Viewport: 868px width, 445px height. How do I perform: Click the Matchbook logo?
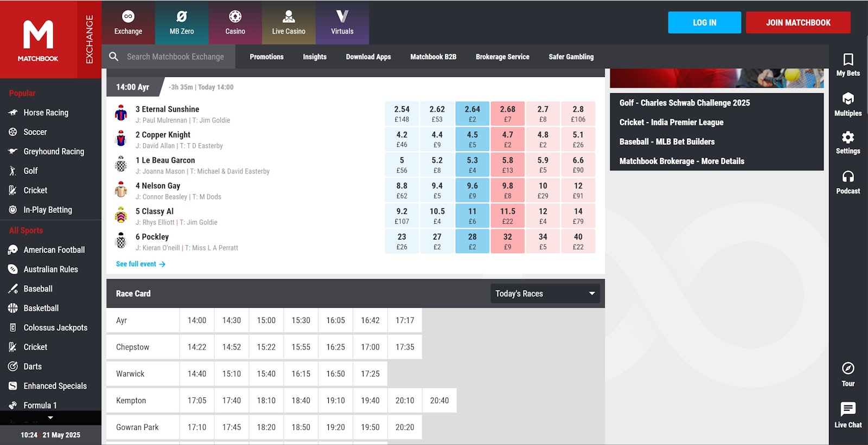(x=38, y=40)
